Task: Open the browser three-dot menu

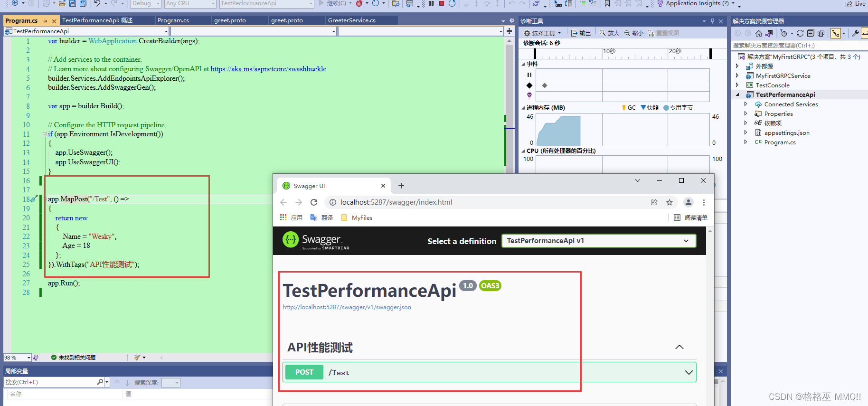Action: [704, 202]
